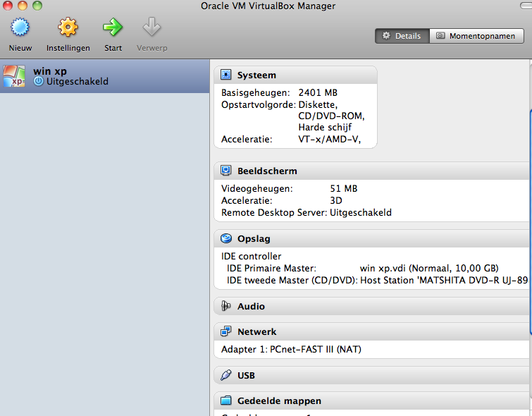This screenshot has height=416, width=532.
Task: Click the Host Station MATSHITA DVD-R entry
Action: [x=444, y=281]
